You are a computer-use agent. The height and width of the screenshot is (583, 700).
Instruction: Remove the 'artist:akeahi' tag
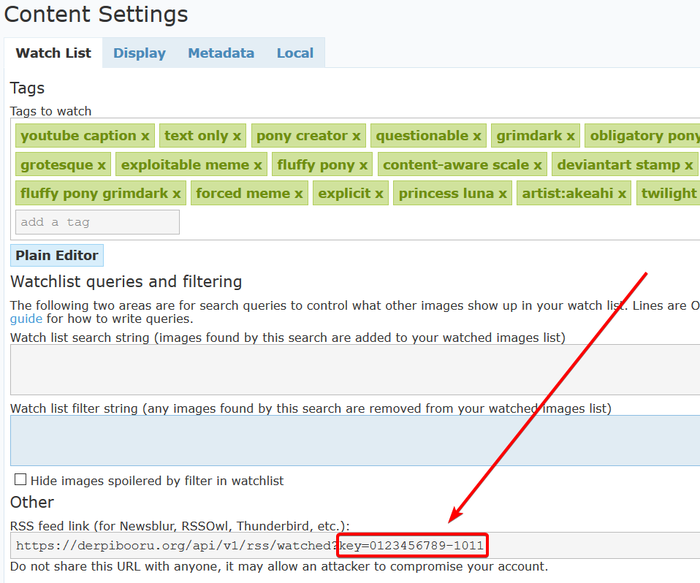pyautogui.click(x=622, y=193)
